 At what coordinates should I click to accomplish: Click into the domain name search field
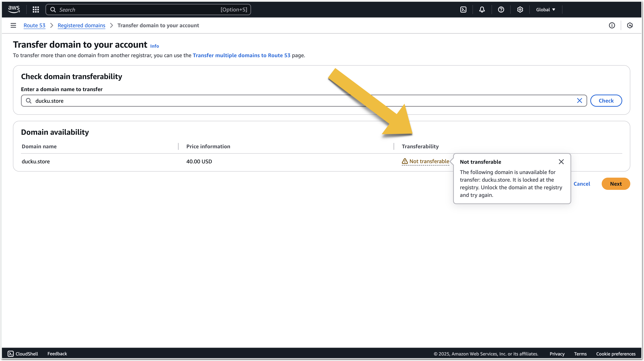tap(300, 101)
